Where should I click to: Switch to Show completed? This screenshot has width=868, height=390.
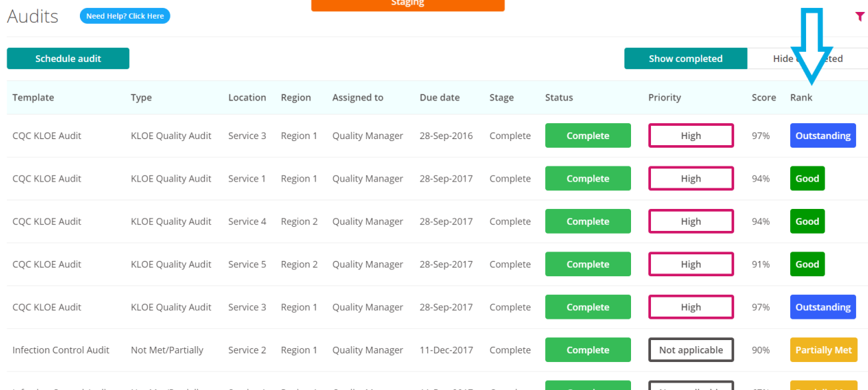point(686,59)
